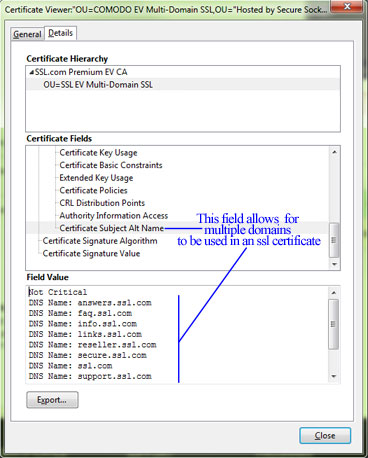Click DNS Name reseller.ssl.com line
Image resolution: width=368 pixels, height=458 pixels.
(x=92, y=345)
